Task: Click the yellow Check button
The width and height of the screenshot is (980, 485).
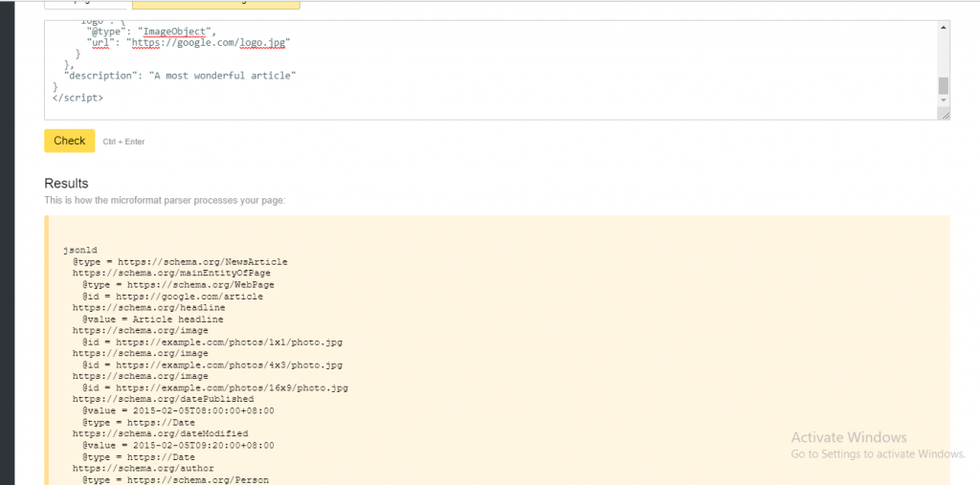Action: pos(69,141)
